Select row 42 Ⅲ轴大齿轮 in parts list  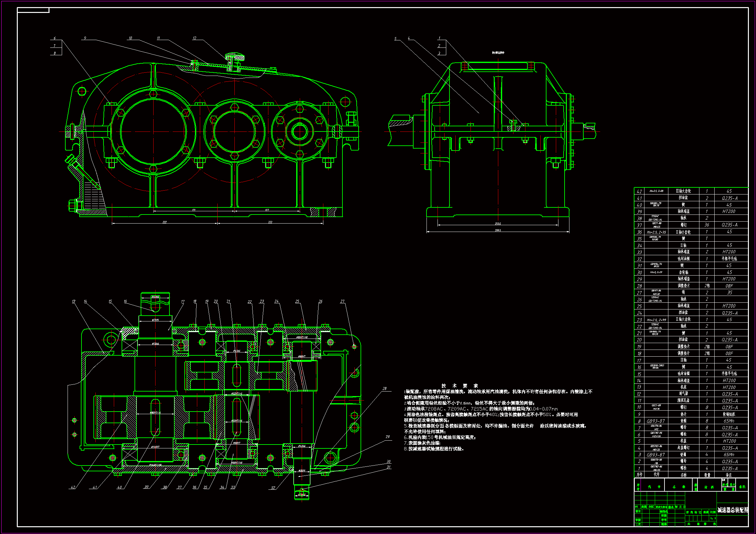[683, 191]
